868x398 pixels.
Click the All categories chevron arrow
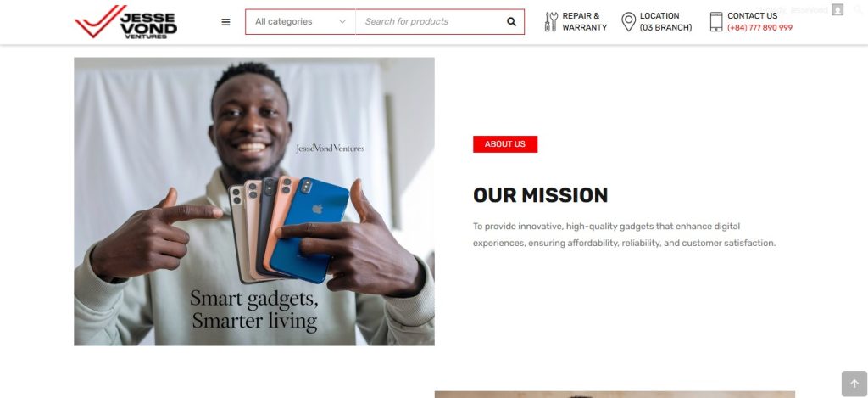tap(342, 21)
